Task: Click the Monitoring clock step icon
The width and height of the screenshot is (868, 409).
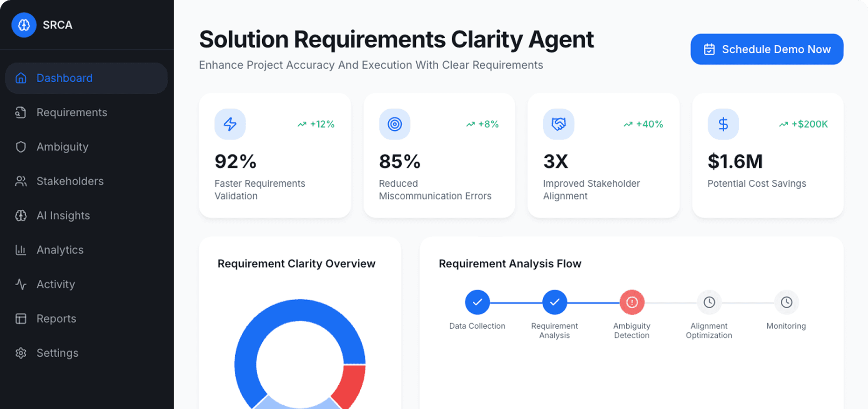Action: [786, 303]
